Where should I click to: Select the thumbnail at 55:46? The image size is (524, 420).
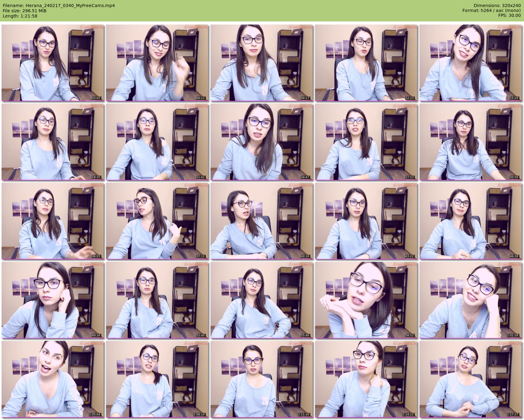[x=262, y=300]
